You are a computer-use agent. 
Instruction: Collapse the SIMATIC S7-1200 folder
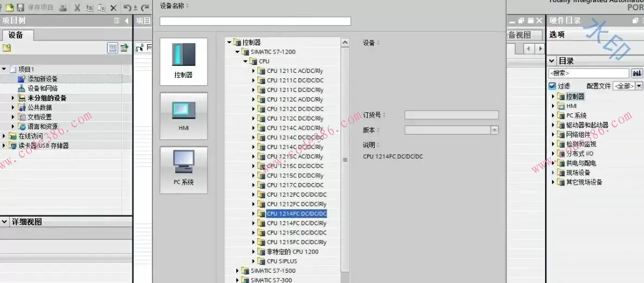pos(237,52)
